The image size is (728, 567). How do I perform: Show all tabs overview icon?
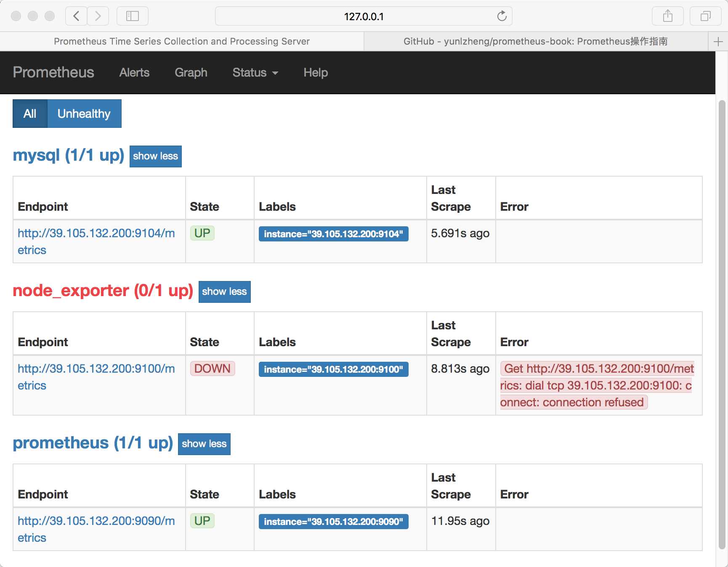(x=706, y=16)
